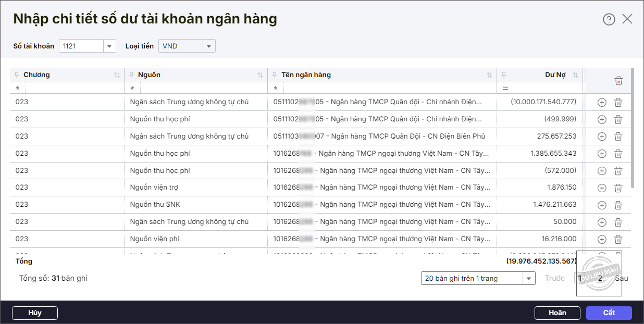Delete the Nguồn viện trợ row

618,188
